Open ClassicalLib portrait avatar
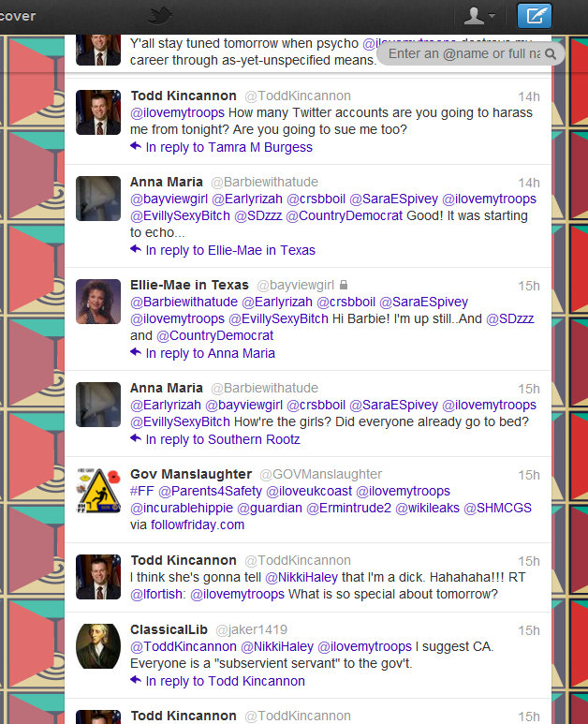 pyautogui.click(x=98, y=646)
